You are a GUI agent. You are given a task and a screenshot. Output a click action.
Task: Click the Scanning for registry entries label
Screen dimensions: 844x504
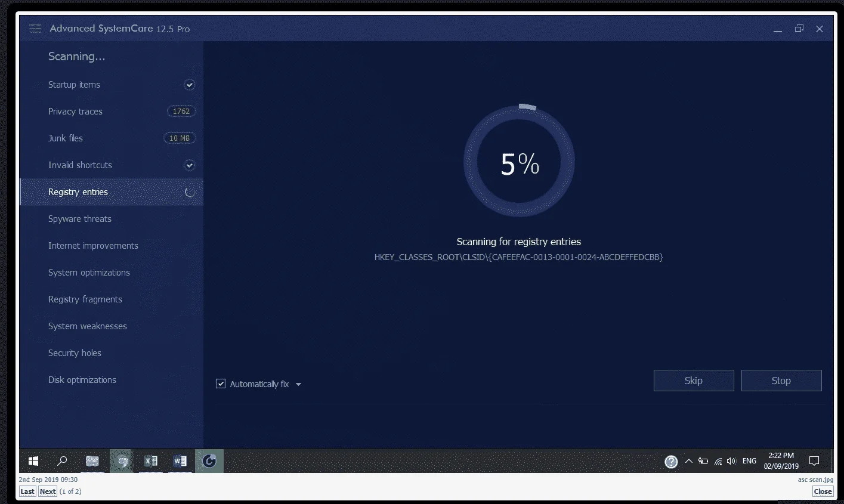[x=519, y=242]
